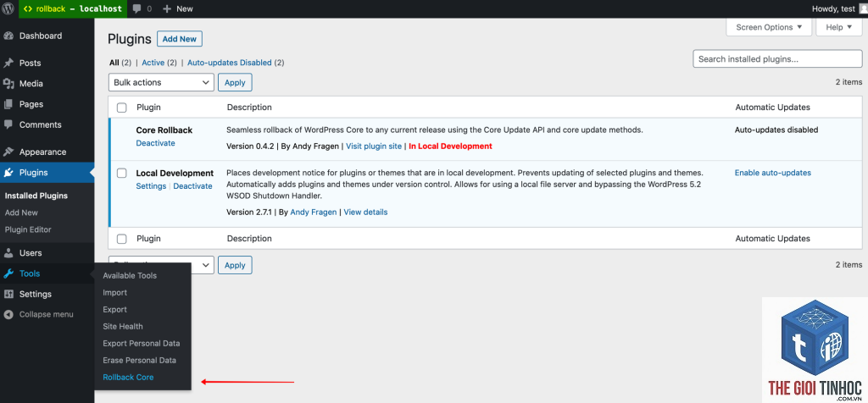Image resolution: width=868 pixels, height=403 pixels.
Task: Click the Collapse menu arrow icon
Action: coord(8,314)
